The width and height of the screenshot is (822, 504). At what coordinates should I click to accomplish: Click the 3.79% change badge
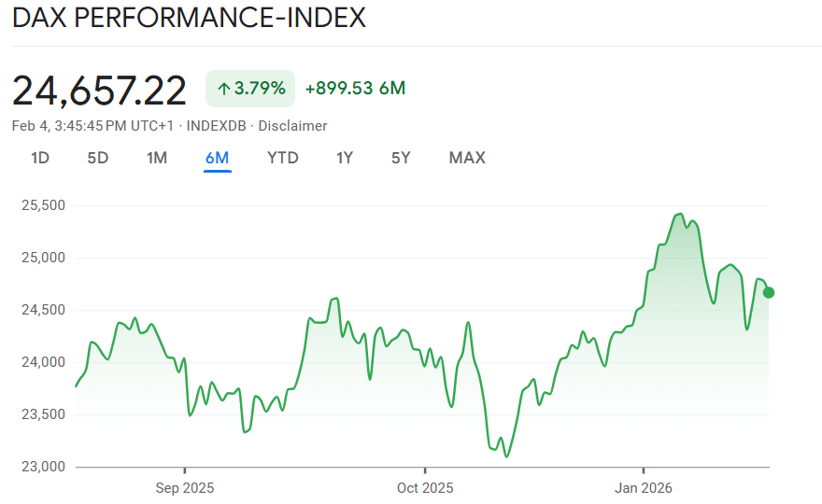point(250,89)
